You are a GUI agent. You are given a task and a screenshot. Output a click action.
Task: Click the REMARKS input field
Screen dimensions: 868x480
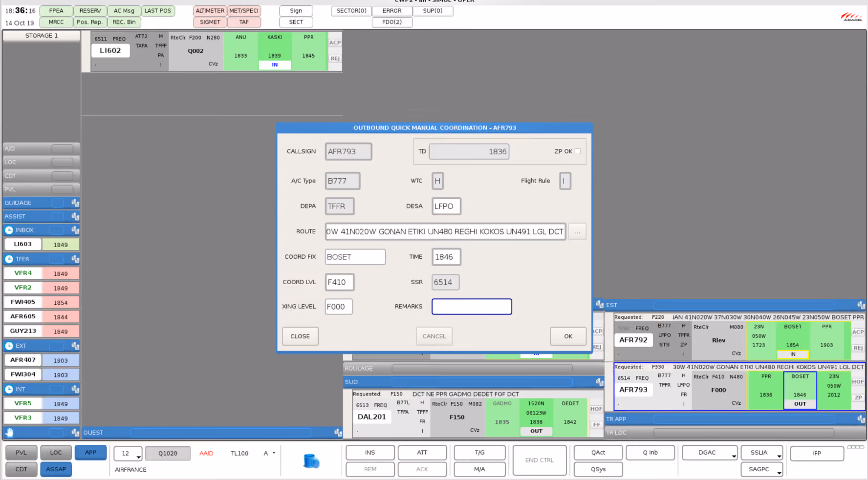(472, 307)
